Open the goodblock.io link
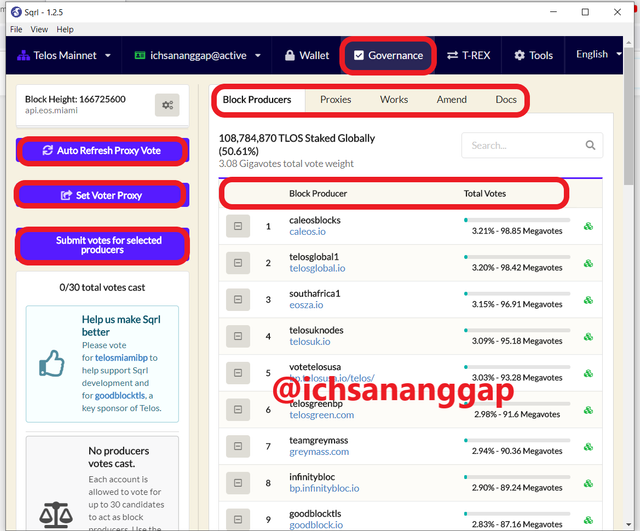The image size is (640, 531). click(316, 525)
